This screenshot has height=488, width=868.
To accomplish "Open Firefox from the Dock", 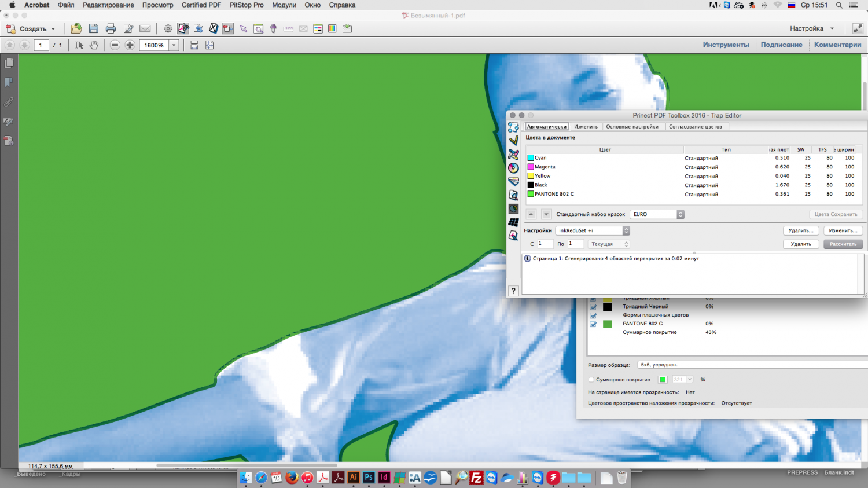I will pos(292,478).
